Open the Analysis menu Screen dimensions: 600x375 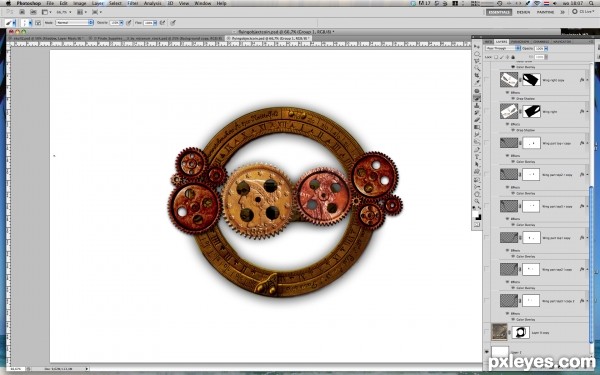tap(152, 3)
